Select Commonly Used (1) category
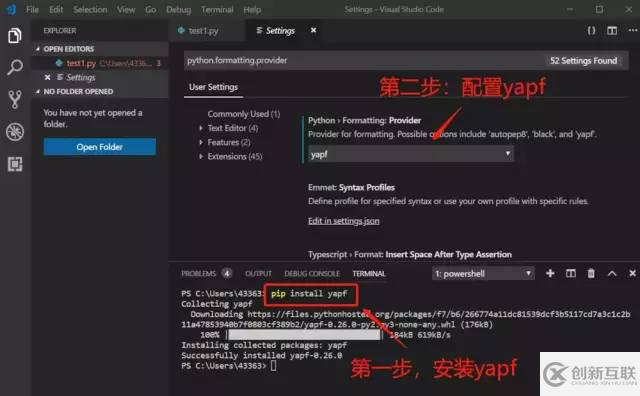640x396 pixels. tap(244, 114)
